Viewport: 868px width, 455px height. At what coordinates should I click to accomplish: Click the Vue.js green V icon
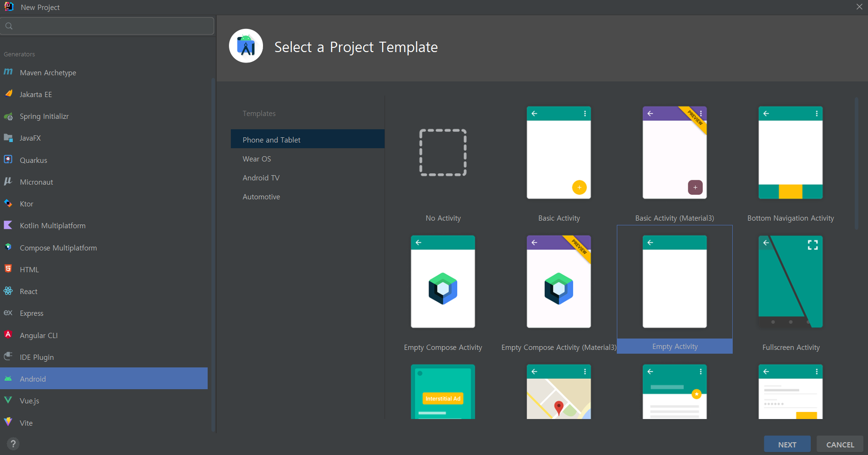8,400
